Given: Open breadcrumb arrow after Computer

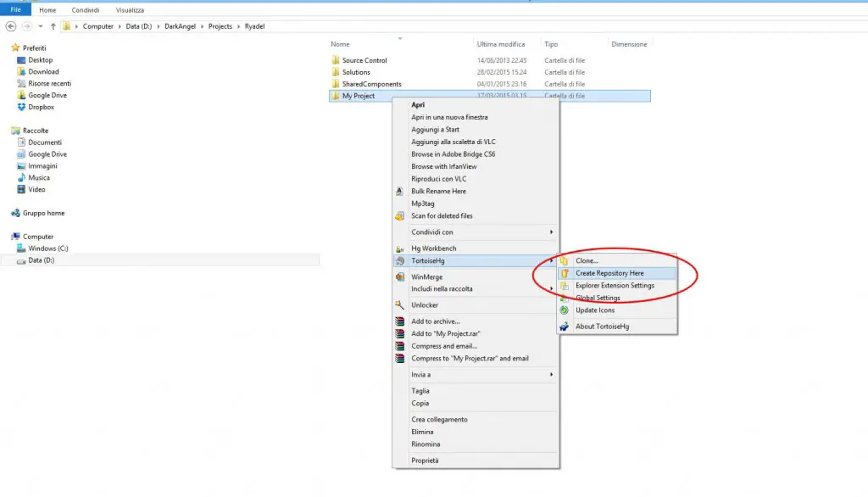Looking at the screenshot, I should pos(120,26).
